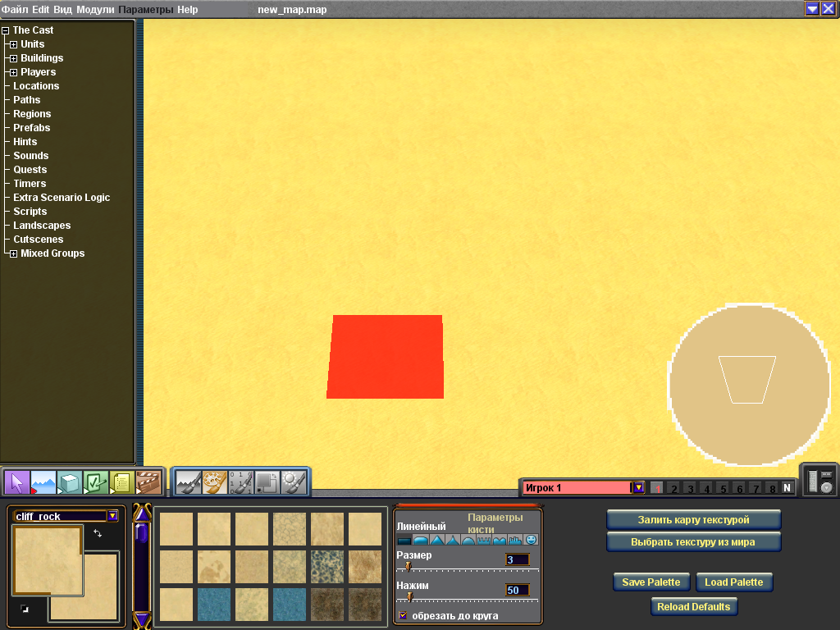Viewport: 840px width, 630px height.
Task: Open the green checkmark scripting mode
Action: (x=96, y=482)
